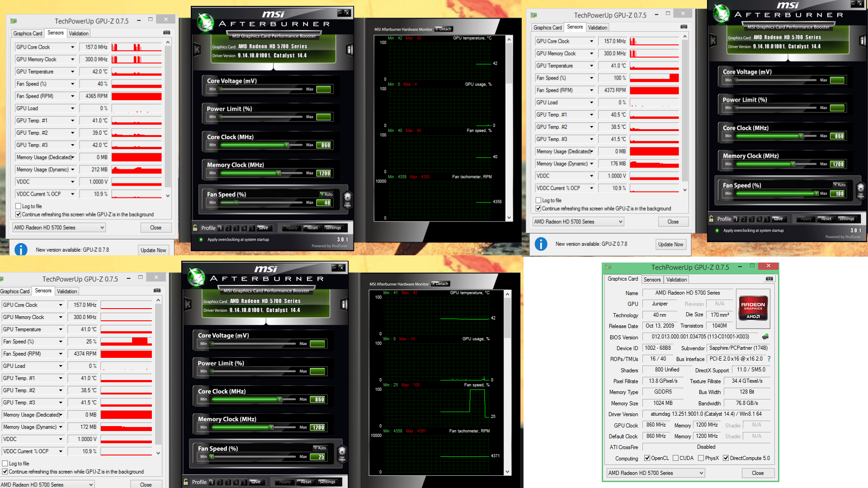Viewport: 868px width, 488px height.
Task: Click the Radeon Graphics AMD logo image
Action: (753, 308)
